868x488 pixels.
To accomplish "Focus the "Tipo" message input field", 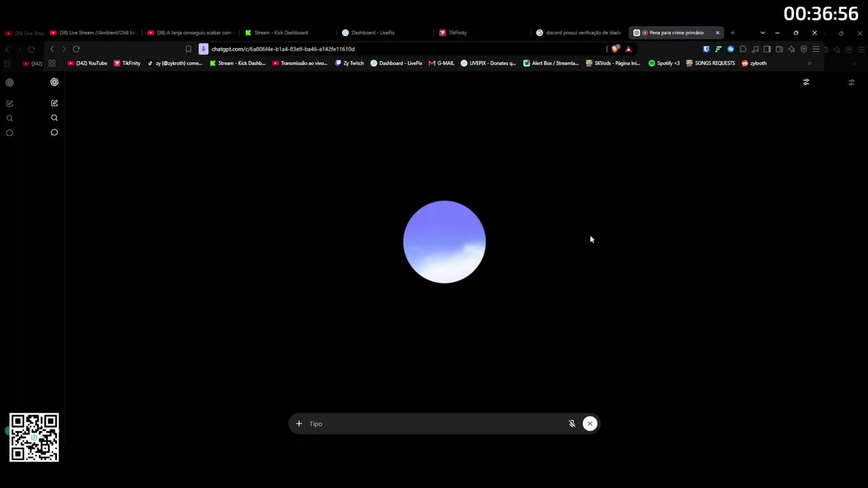I will coord(437,424).
